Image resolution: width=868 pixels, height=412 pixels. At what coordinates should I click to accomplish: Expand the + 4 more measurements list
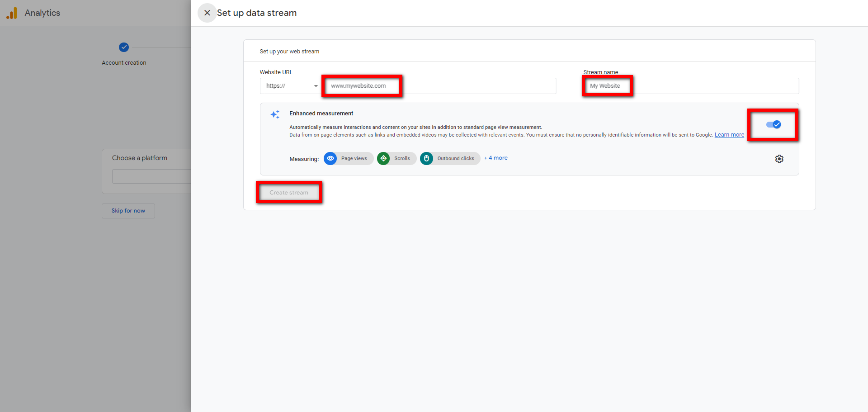(x=495, y=158)
